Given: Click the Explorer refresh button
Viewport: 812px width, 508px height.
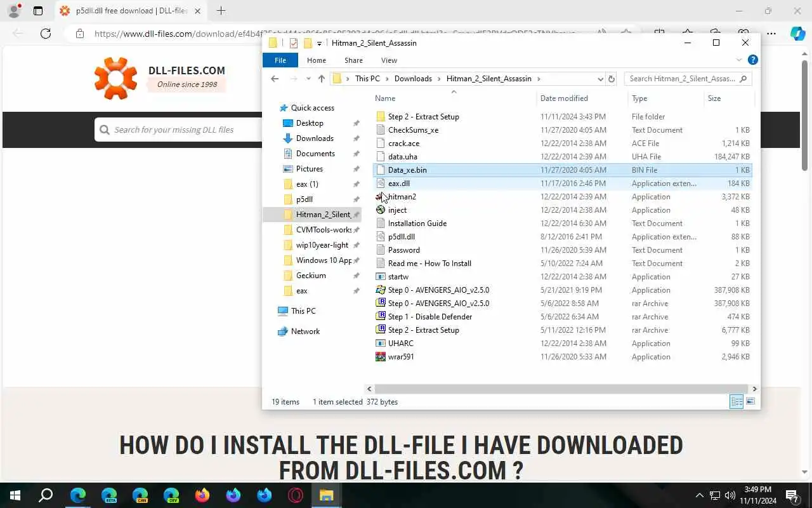Looking at the screenshot, I should click(612, 79).
